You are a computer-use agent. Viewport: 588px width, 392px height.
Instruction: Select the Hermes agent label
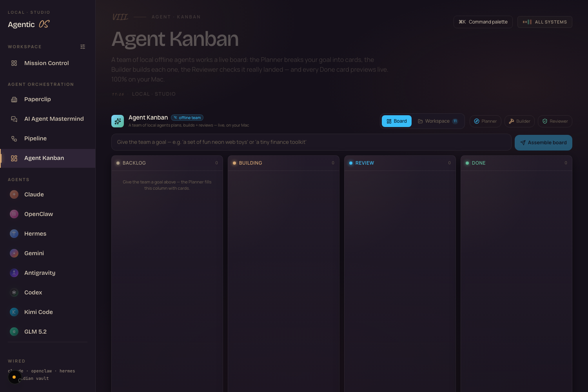[35, 234]
